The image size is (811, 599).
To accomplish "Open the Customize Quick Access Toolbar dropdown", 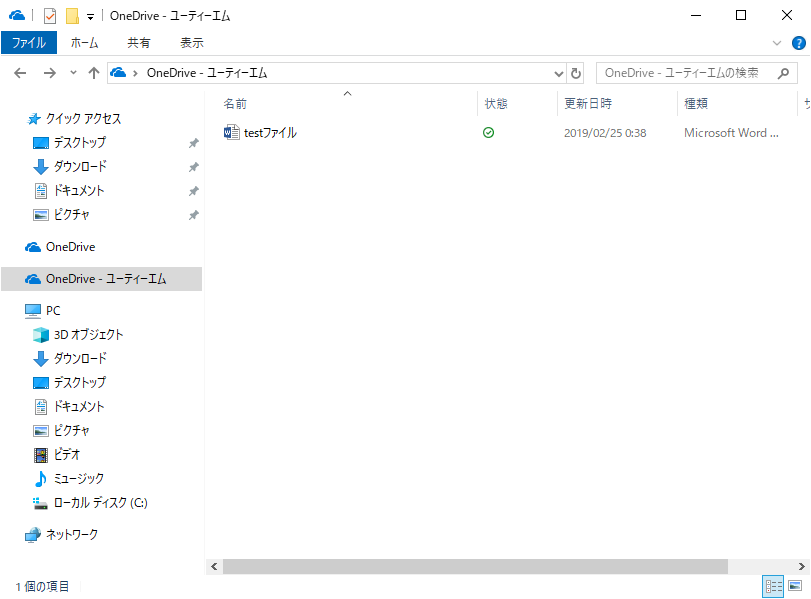I will (x=90, y=17).
